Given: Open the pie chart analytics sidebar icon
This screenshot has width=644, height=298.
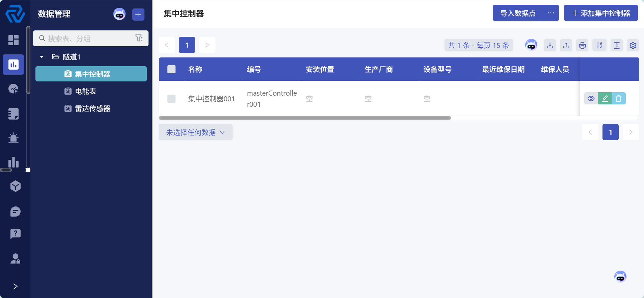Looking at the screenshot, I should (x=14, y=89).
